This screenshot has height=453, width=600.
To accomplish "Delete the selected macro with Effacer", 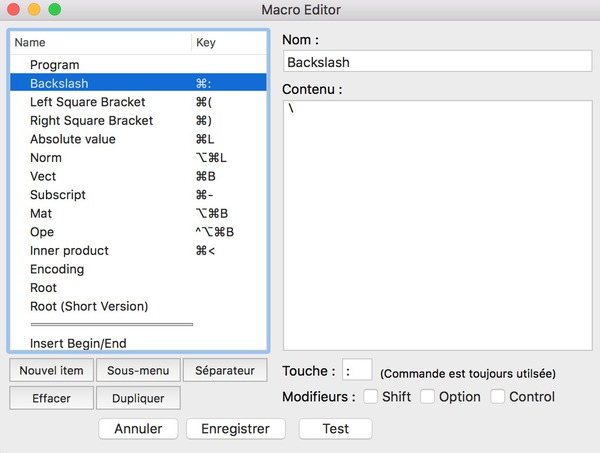I will pyautogui.click(x=51, y=398).
